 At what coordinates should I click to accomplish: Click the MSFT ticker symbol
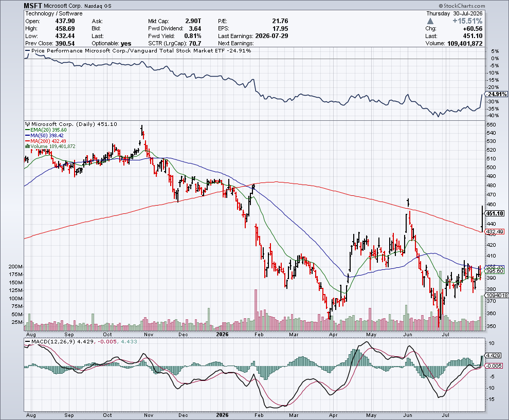click(33, 6)
